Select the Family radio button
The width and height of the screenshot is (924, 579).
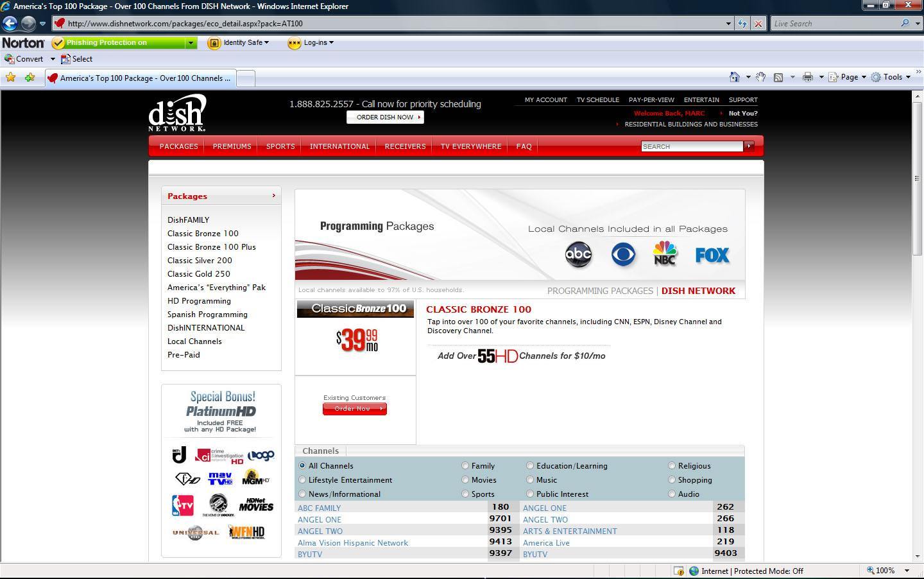465,465
